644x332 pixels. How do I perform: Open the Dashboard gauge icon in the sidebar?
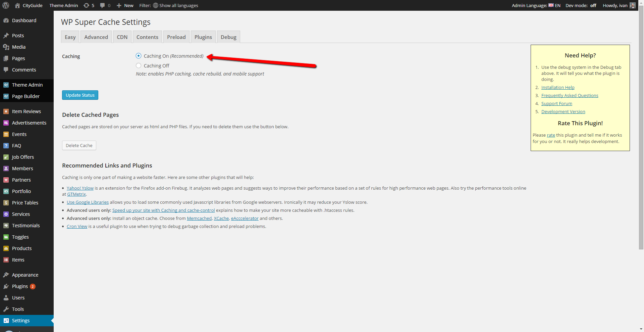click(6, 20)
